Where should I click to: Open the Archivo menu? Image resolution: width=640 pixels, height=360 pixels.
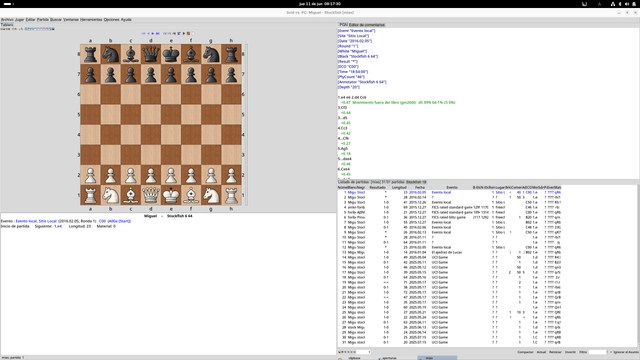(x=7, y=20)
